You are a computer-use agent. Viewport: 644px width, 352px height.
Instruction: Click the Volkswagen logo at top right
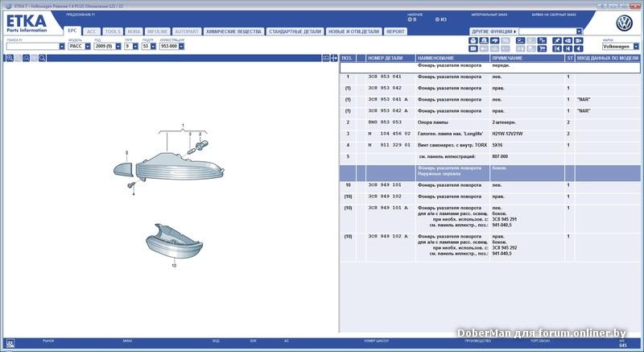point(625,23)
